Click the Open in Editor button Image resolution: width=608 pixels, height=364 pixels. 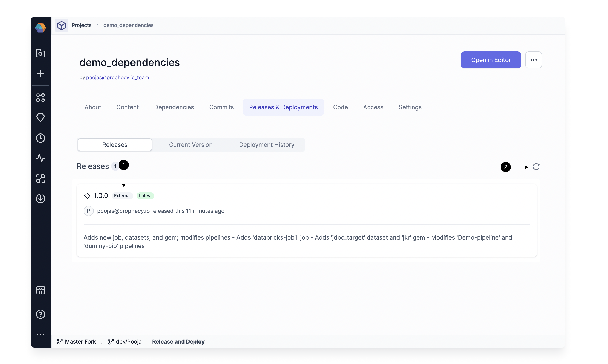[491, 60]
